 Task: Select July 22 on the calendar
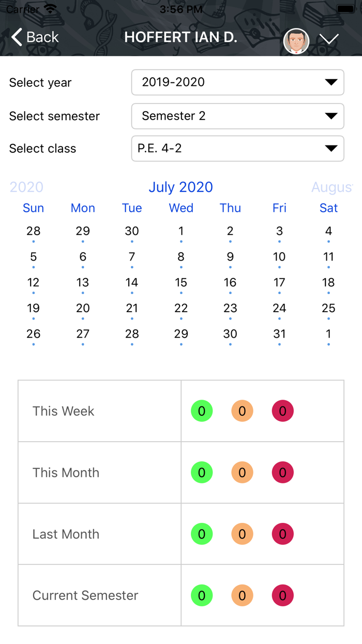point(181,309)
